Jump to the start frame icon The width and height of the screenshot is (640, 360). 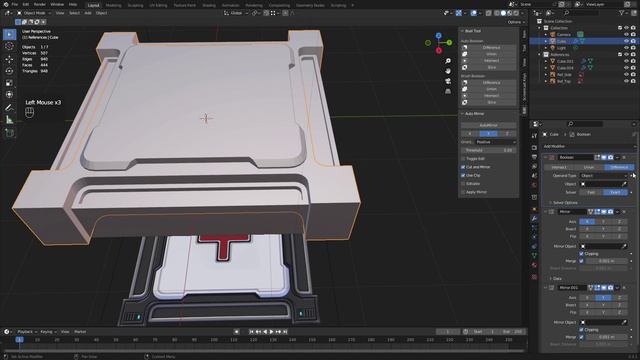[x=251, y=332]
